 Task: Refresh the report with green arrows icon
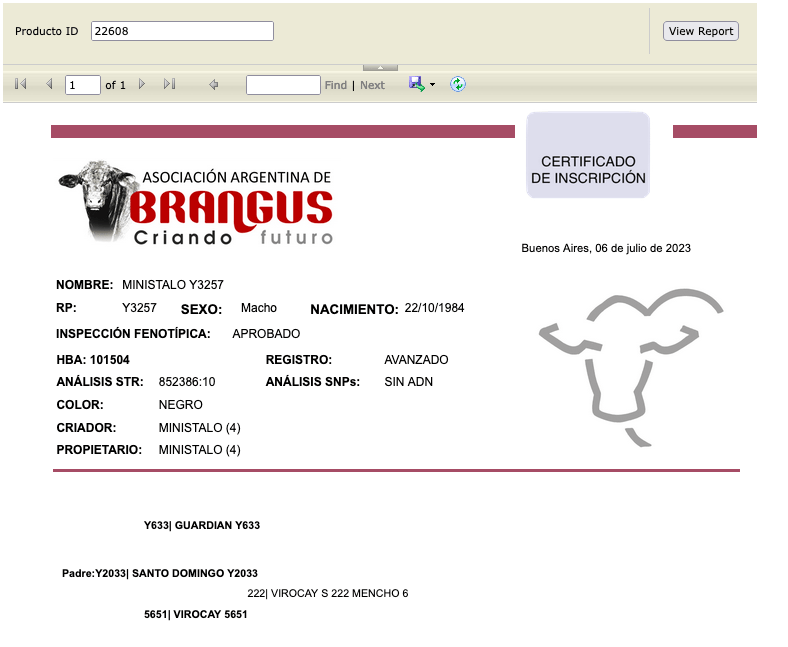tap(458, 85)
